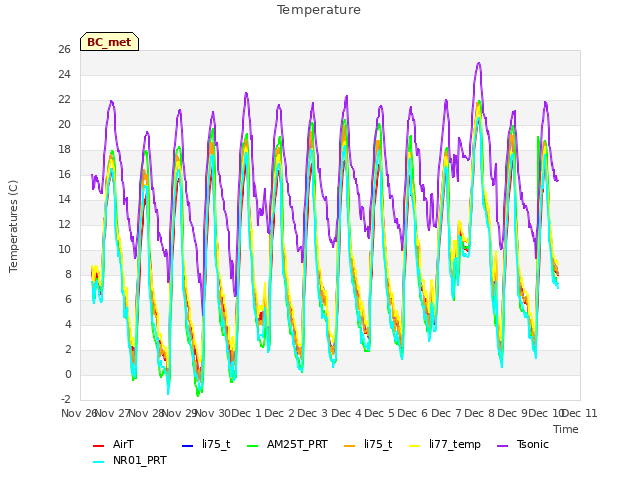Toggle the NR01_PRT legend label
The height and width of the screenshot is (480, 640).
(x=140, y=460)
